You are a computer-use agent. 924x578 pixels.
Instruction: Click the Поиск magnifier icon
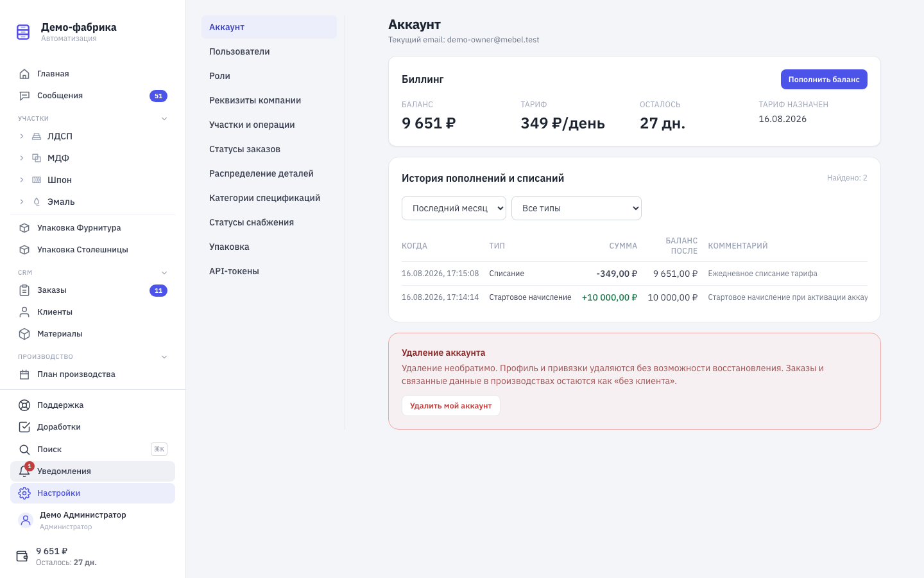(x=24, y=450)
